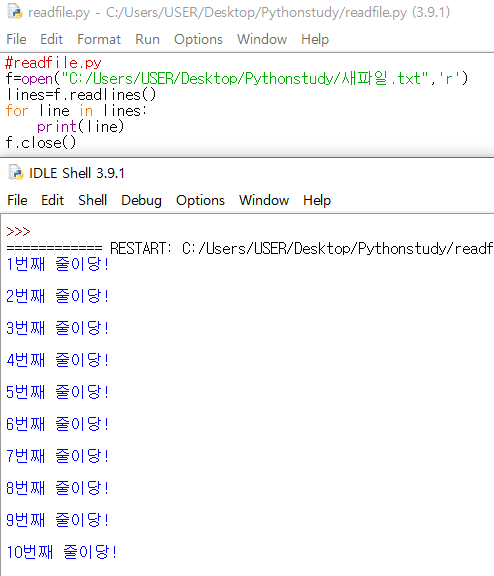The width and height of the screenshot is (494, 576).
Task: Click the Python icon in the IDLE Shell title bar
Action: point(16,172)
